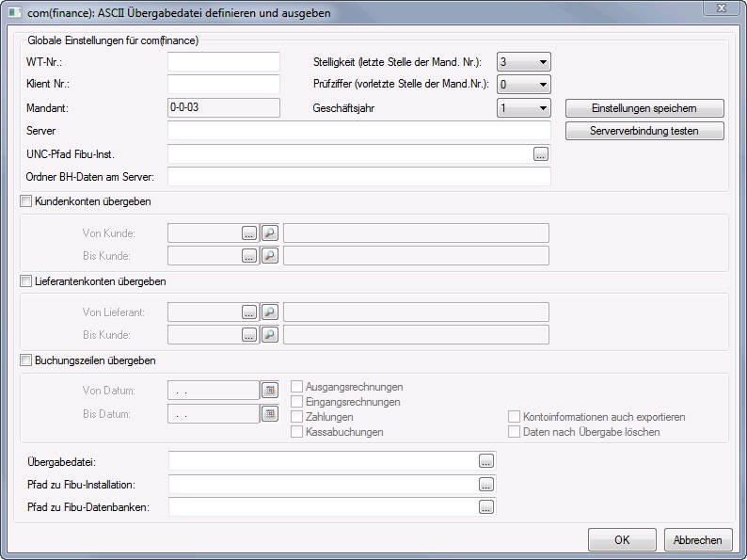Open Von Lieferant ellipsis picker
Viewport: 747px width, 560px height.
tap(249, 312)
